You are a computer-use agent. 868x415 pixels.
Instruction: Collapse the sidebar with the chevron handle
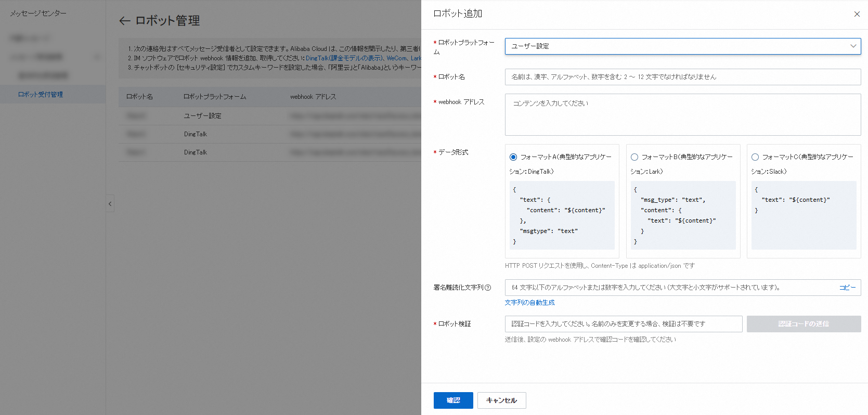pyautogui.click(x=110, y=203)
